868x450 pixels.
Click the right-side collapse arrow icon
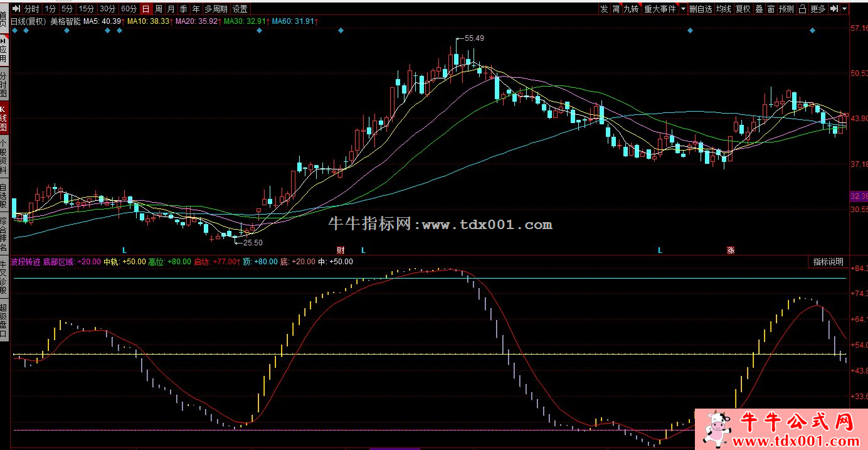pyautogui.click(x=834, y=9)
